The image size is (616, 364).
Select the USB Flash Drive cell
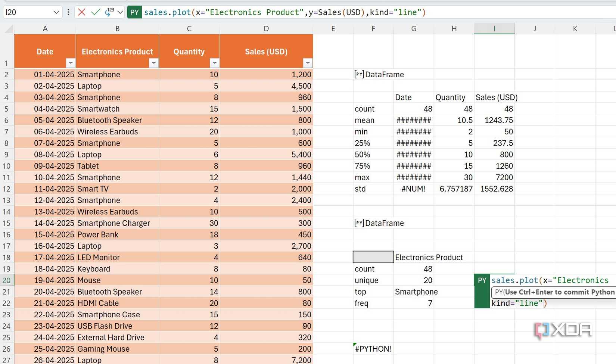tap(117, 326)
